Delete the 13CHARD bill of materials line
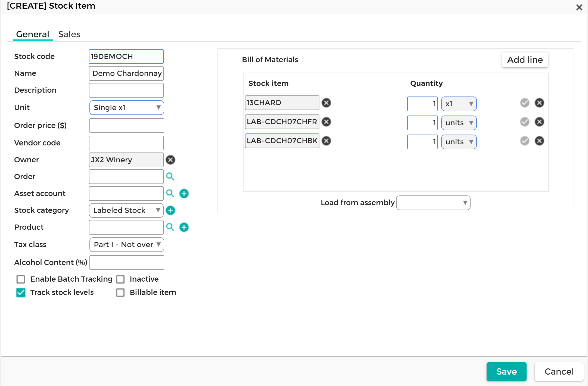588x386 pixels. (x=539, y=103)
